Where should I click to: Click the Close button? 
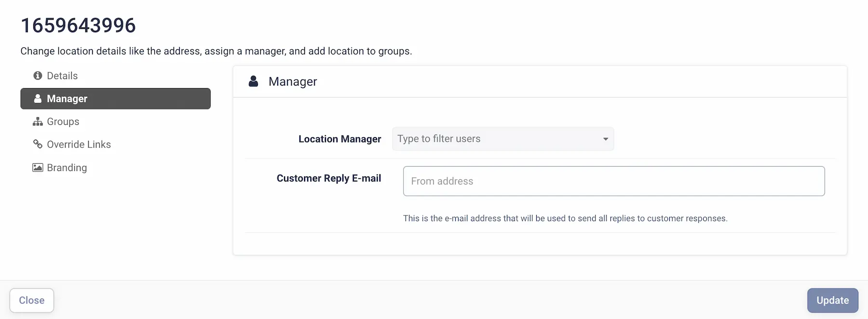coord(32,300)
